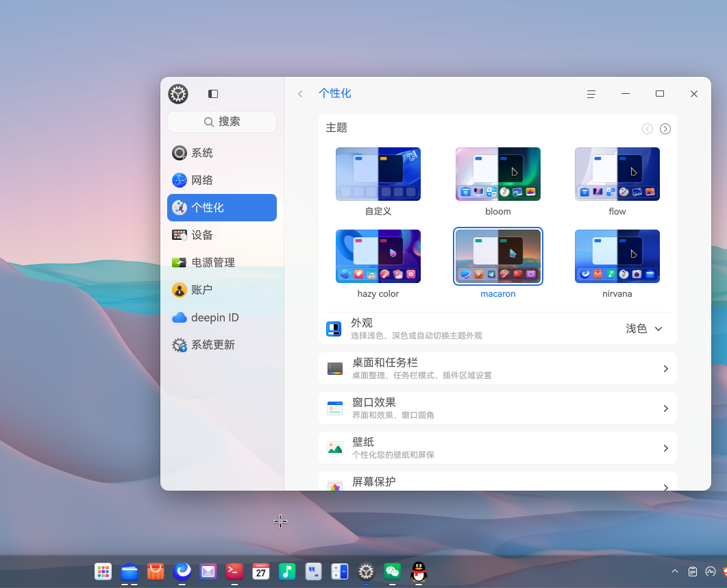Open the clipboard tray icon
The image size is (727, 588).
[x=693, y=572]
